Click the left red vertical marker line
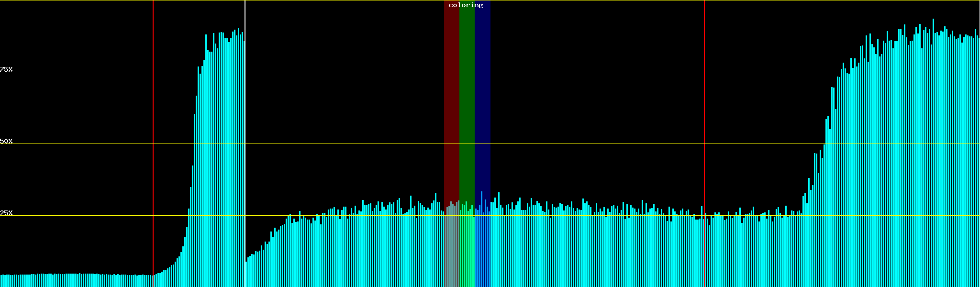The image size is (980, 287). click(153, 143)
